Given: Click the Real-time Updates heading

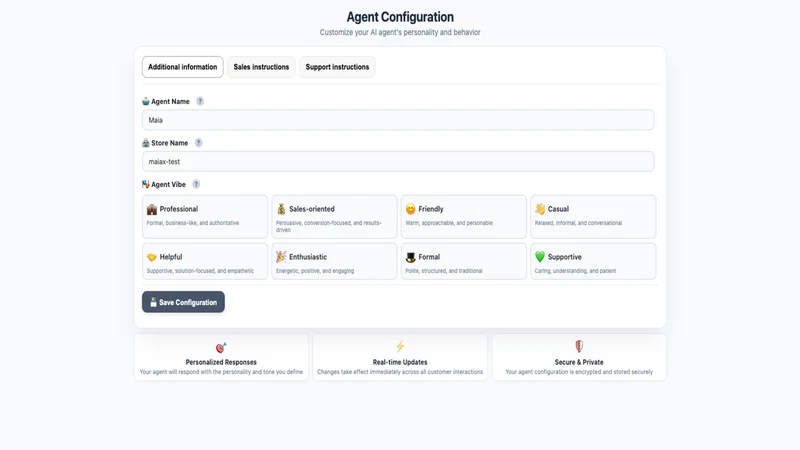Looking at the screenshot, I should [400, 362].
